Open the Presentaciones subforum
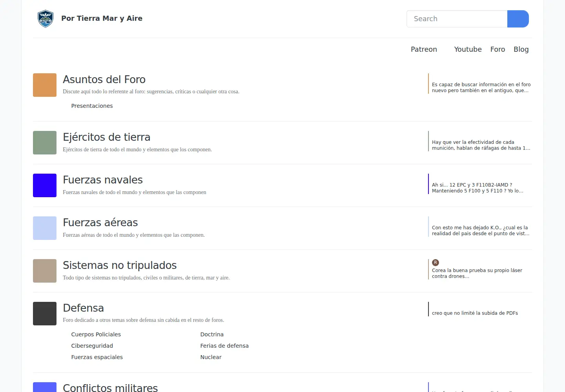Viewport: 565px width, 392px height. [92, 106]
